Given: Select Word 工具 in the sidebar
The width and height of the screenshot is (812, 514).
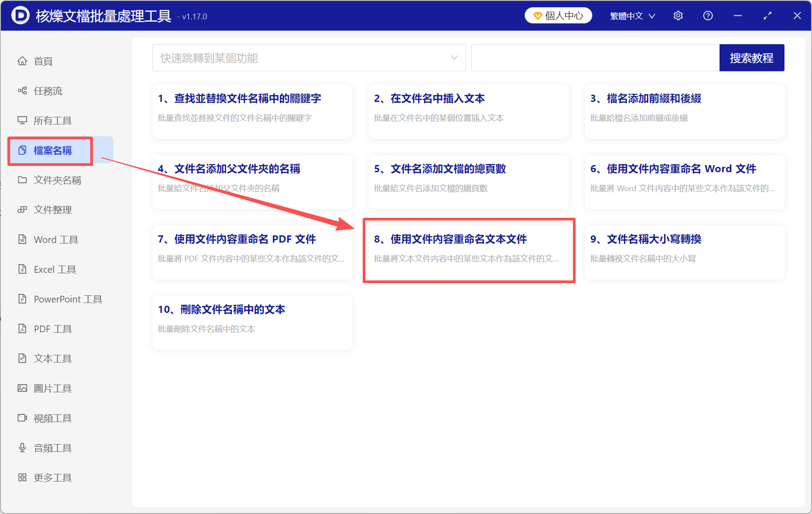Looking at the screenshot, I should coord(54,239).
